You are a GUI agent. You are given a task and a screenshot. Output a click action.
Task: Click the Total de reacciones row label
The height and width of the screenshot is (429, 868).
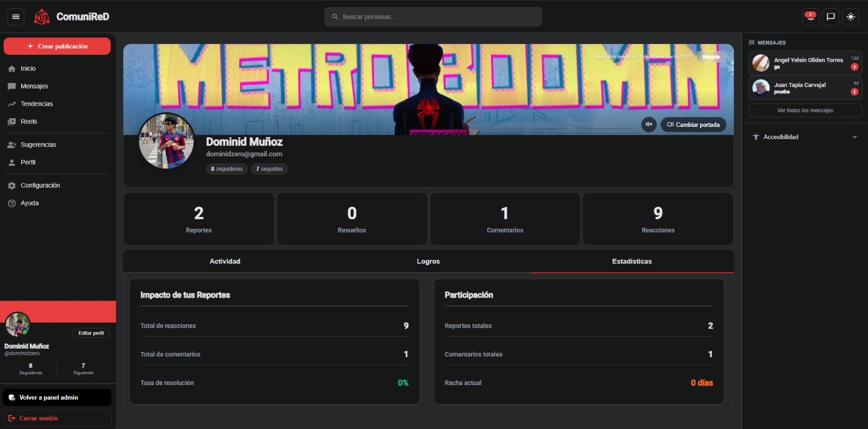(168, 326)
